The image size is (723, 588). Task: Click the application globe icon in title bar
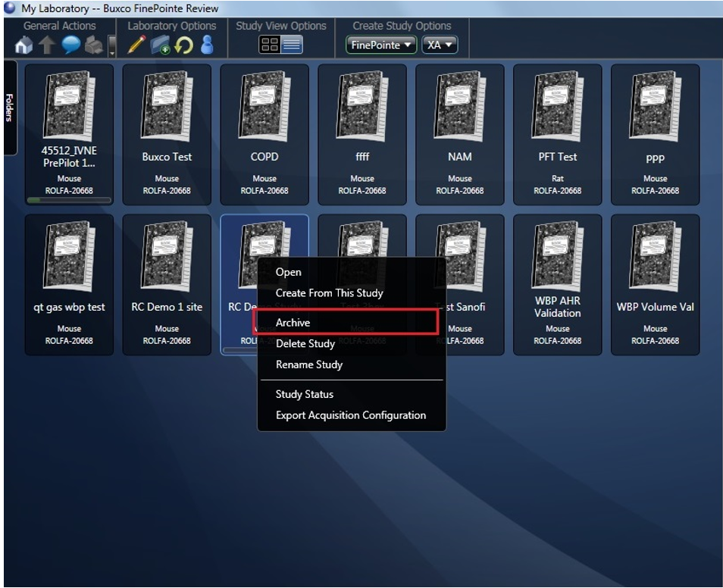(10, 8)
